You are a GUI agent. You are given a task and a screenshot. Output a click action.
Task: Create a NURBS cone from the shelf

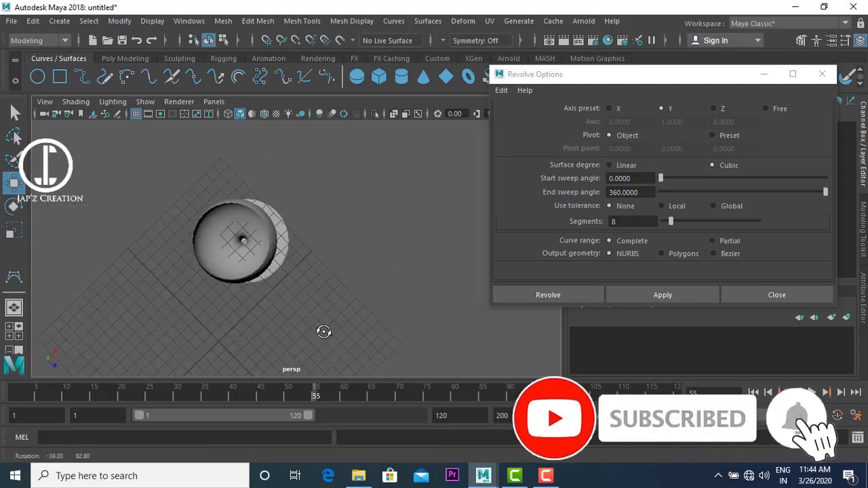(424, 77)
